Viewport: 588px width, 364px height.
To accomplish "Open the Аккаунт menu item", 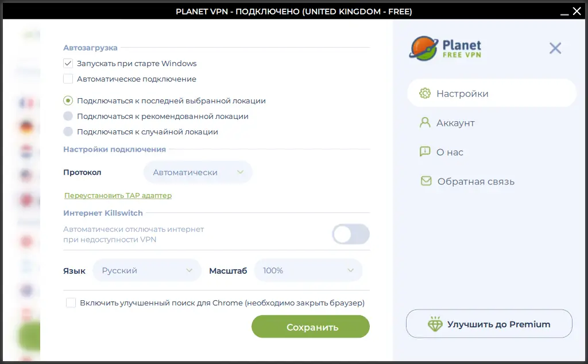I will [x=455, y=123].
